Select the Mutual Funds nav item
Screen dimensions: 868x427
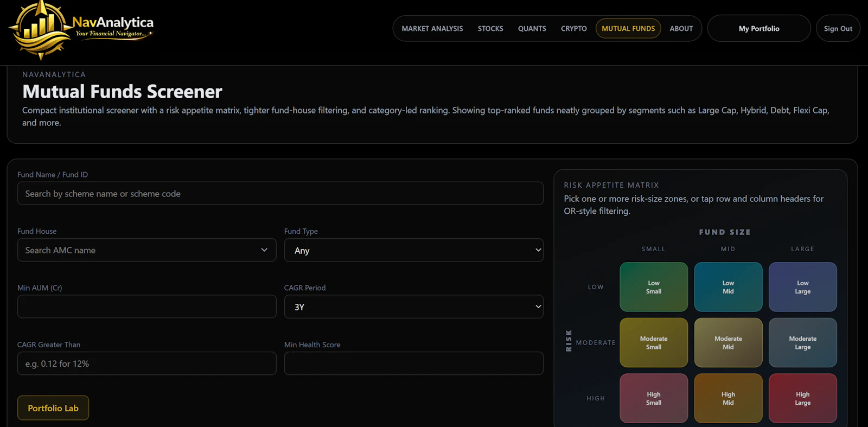[x=628, y=29]
